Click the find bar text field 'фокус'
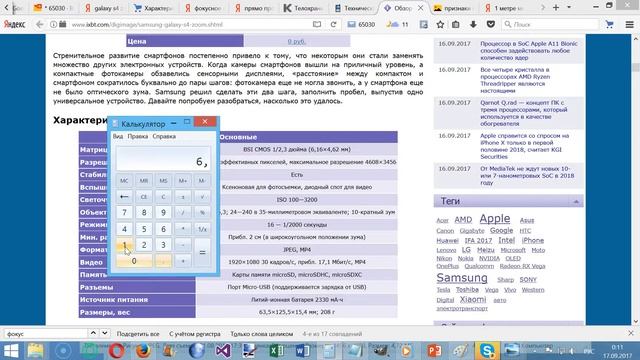 coord(45,334)
